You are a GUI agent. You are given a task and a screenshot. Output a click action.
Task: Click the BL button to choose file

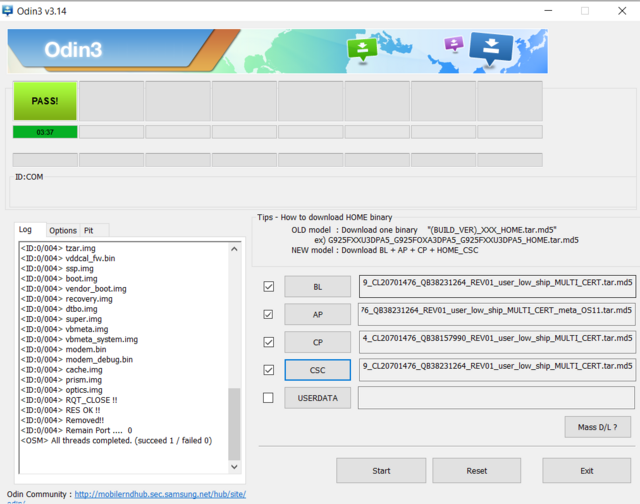318,286
